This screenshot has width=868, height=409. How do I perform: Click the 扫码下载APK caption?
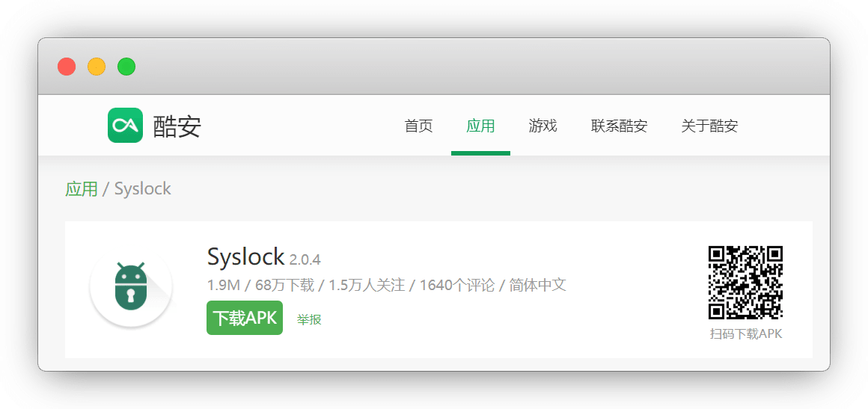(746, 333)
